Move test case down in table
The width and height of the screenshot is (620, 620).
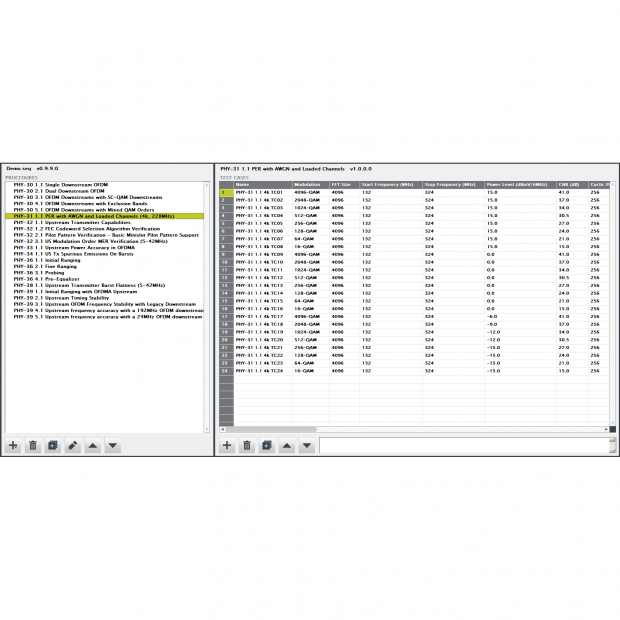coord(306,445)
